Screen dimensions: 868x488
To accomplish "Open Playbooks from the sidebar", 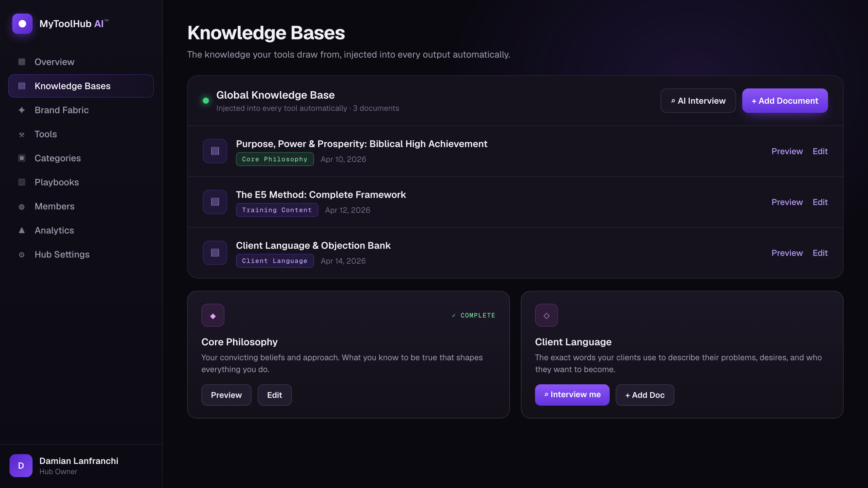I will point(81,182).
